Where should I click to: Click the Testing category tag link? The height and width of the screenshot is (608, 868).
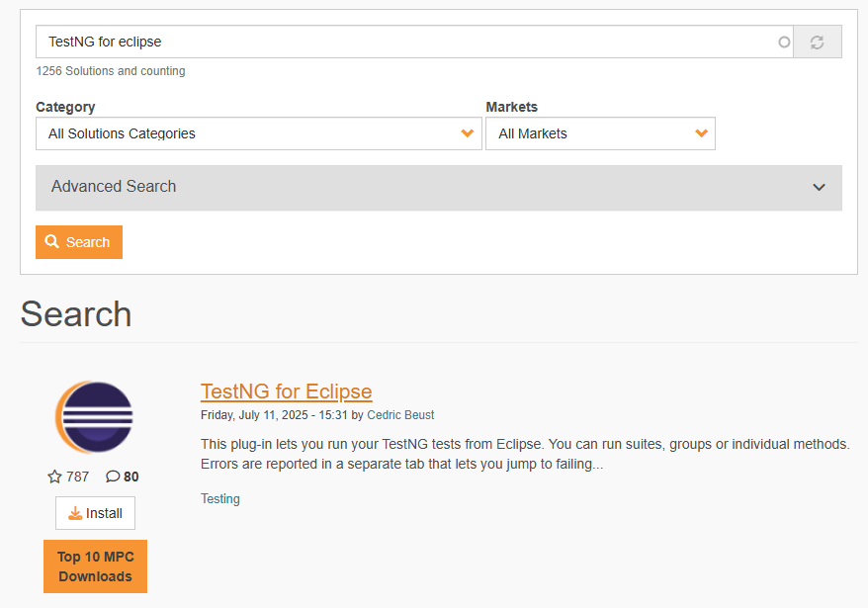[220, 499]
